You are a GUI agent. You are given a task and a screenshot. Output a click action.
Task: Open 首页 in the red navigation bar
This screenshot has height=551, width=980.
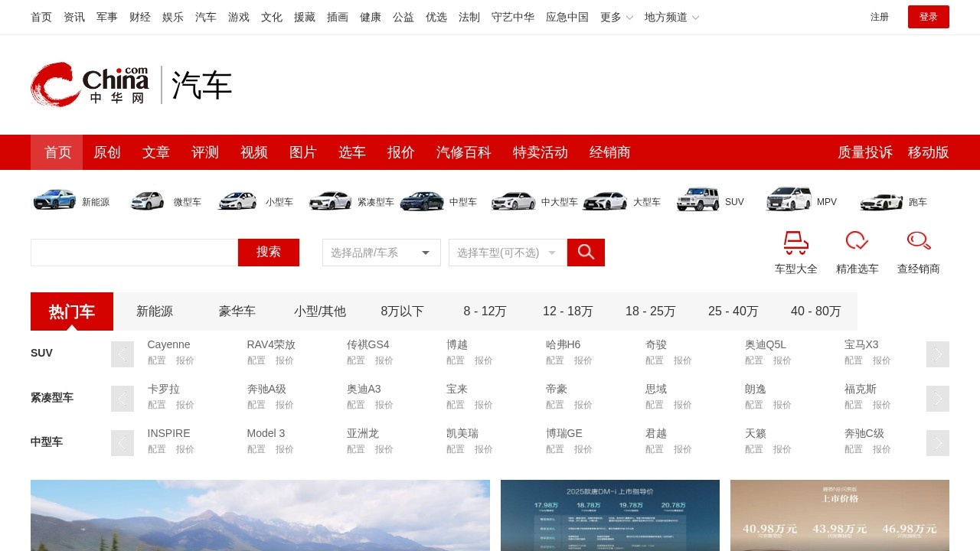point(58,152)
